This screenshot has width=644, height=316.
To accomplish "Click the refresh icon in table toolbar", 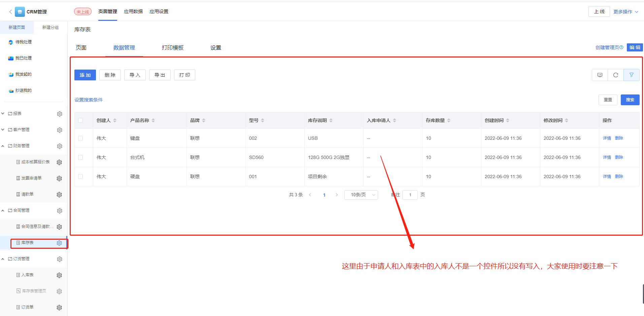I will 616,75.
